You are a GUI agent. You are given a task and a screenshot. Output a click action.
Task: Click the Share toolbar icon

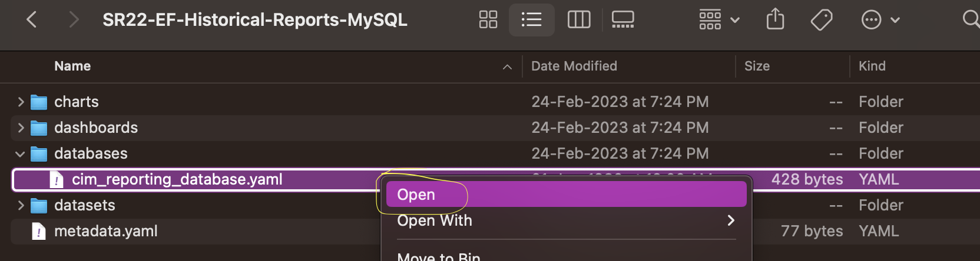pyautogui.click(x=775, y=20)
